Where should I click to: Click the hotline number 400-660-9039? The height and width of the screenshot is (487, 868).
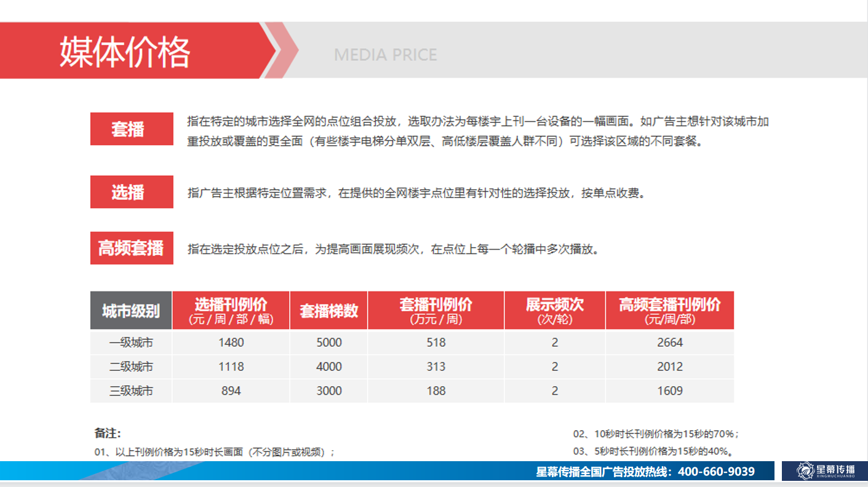(x=716, y=472)
